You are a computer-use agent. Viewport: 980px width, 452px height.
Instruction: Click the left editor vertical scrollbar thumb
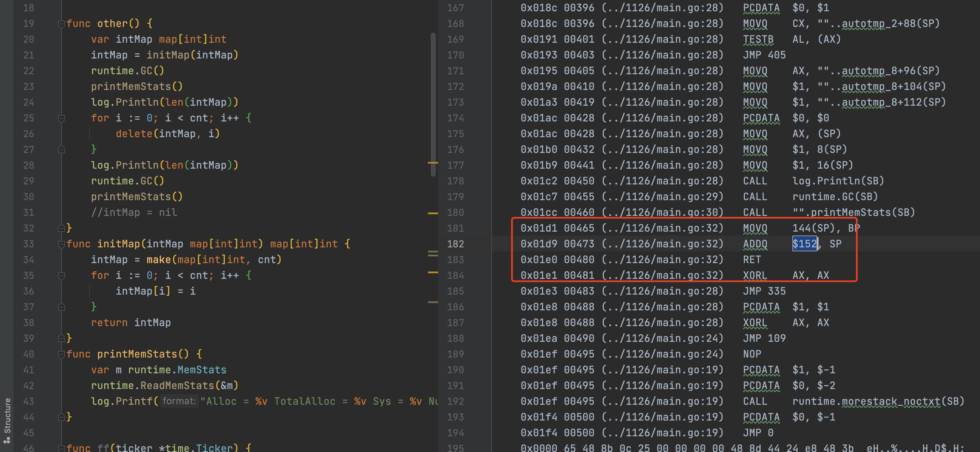coord(433,105)
